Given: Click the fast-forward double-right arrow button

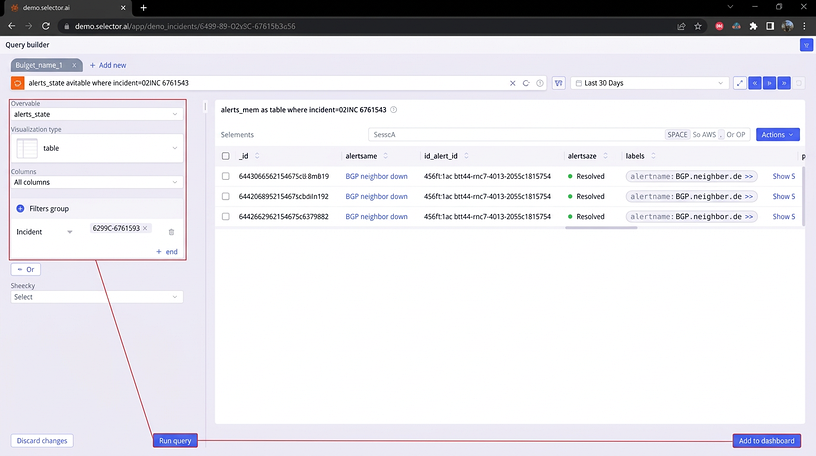Looking at the screenshot, I should click(784, 83).
